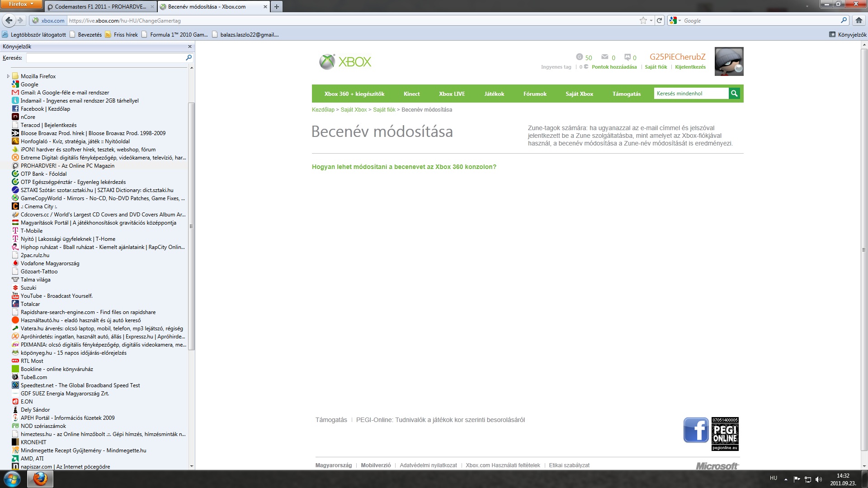Click inside the Keresés mindenhol search field

click(691, 94)
